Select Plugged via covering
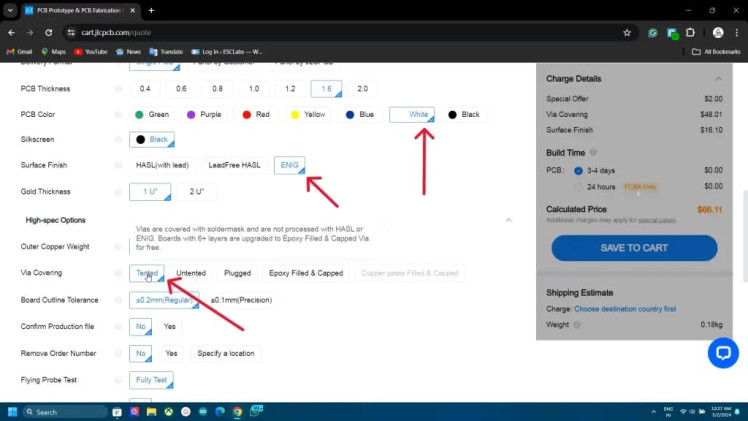The image size is (748, 421). pyautogui.click(x=237, y=273)
